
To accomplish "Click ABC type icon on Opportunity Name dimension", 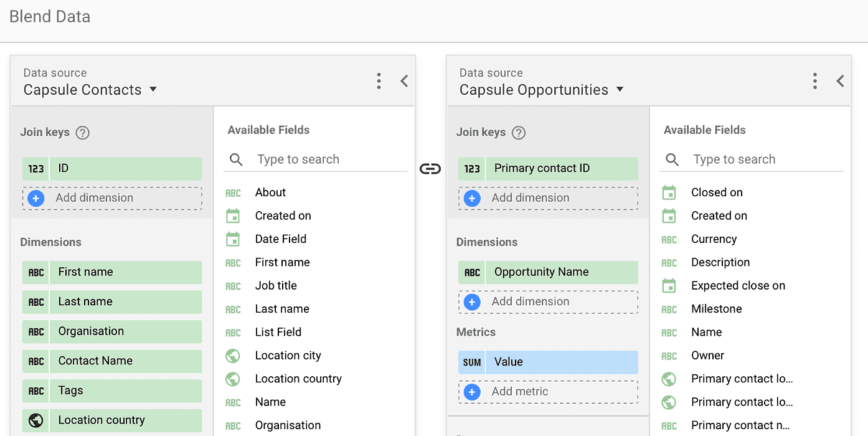I will [472, 272].
